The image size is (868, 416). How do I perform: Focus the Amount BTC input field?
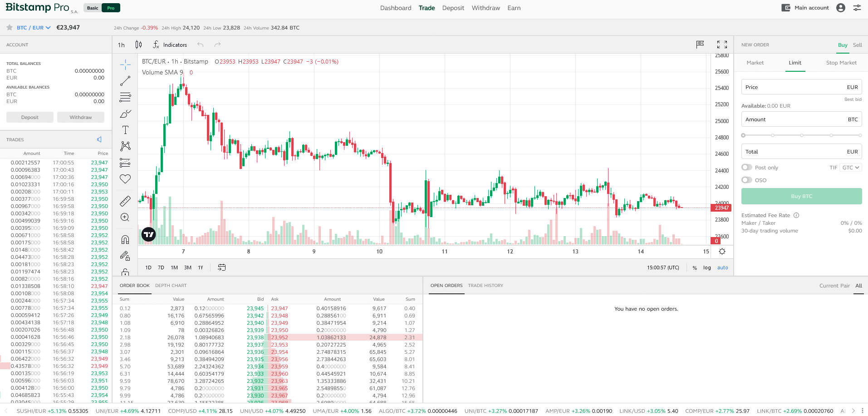click(801, 119)
